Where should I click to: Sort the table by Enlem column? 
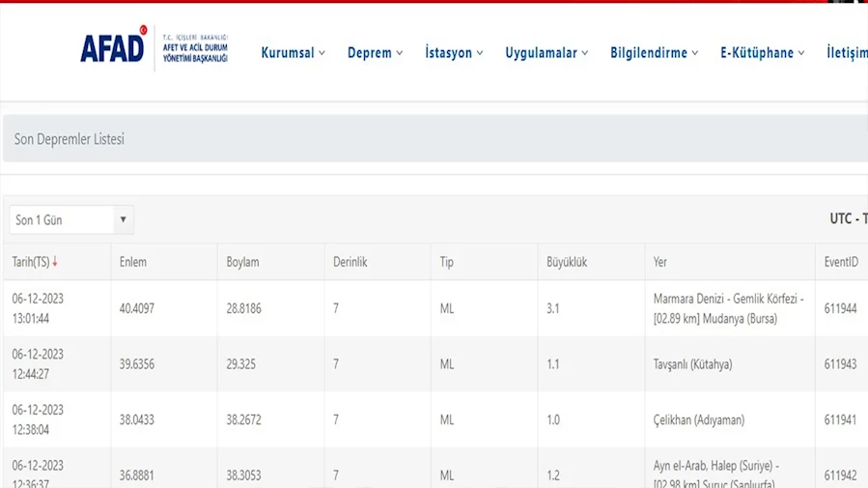133,262
